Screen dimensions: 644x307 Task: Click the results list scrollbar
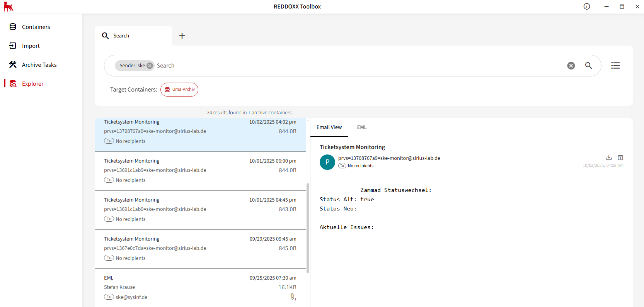click(308, 228)
